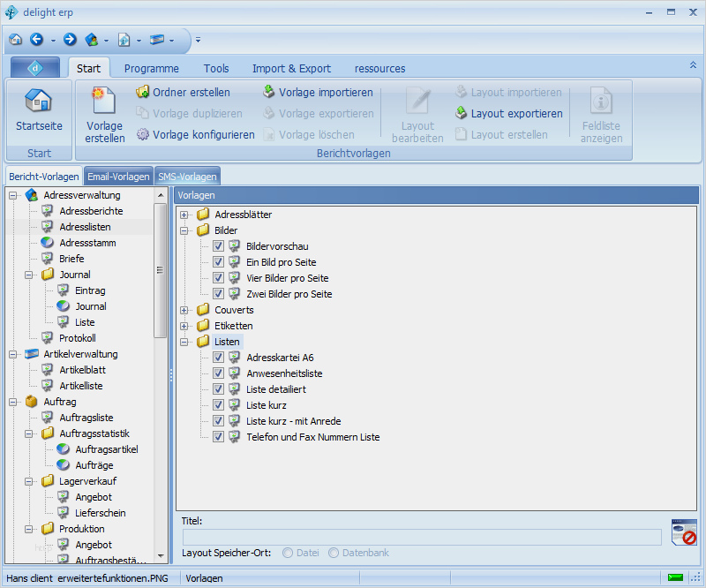Open the Import & Export ribbon tab
Screen dimensions: 706x588
(x=291, y=69)
